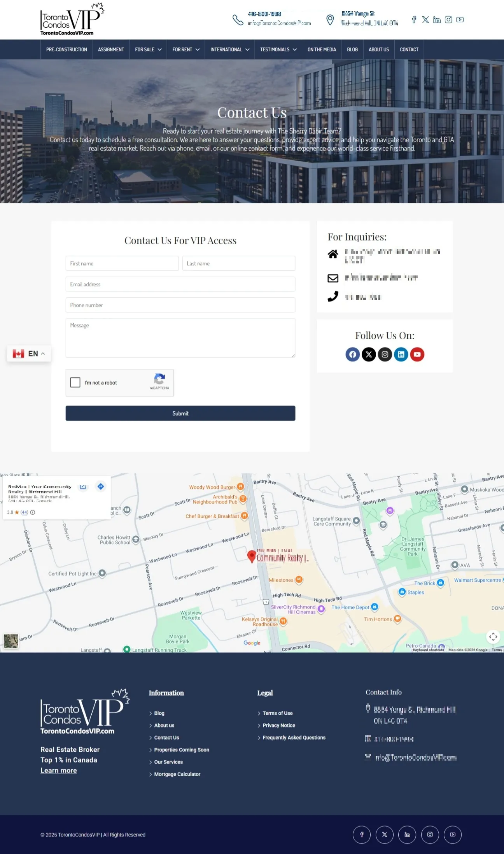Click the map share icon in info card
The height and width of the screenshot is (854, 504).
point(83,487)
